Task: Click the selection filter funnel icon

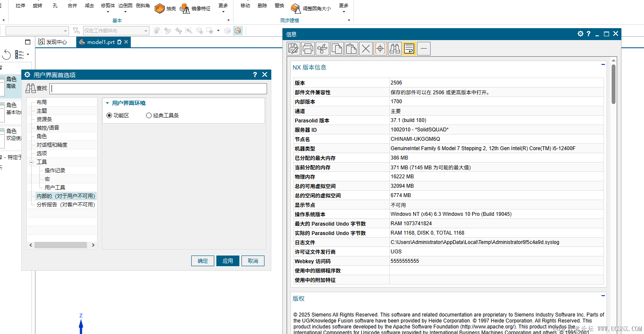Action: [x=76, y=31]
